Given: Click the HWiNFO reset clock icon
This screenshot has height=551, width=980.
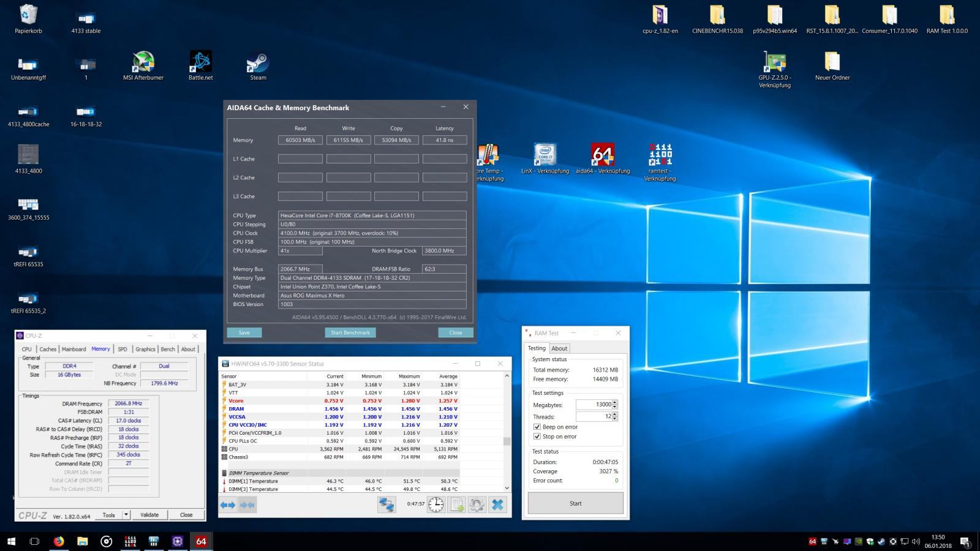Looking at the screenshot, I should click(x=436, y=504).
